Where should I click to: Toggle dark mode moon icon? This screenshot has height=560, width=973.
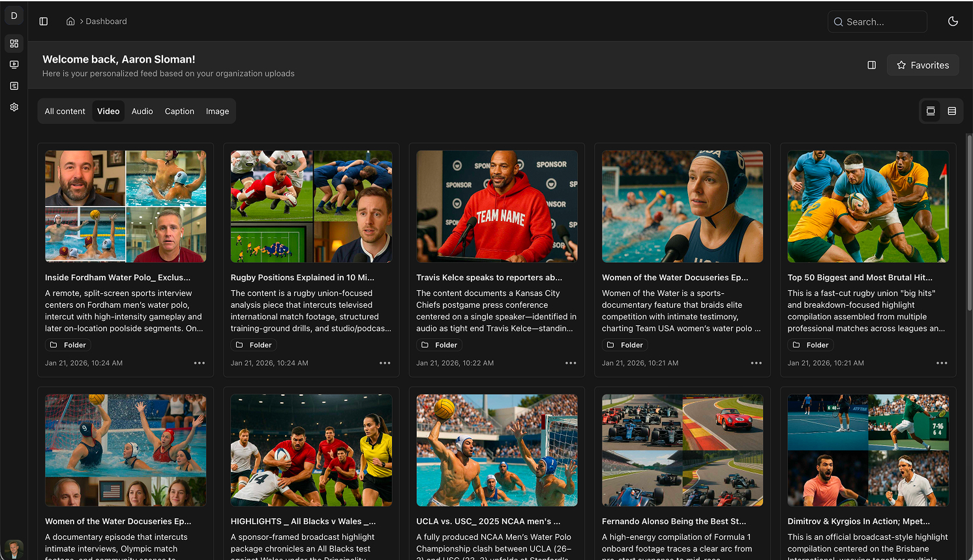[953, 22]
